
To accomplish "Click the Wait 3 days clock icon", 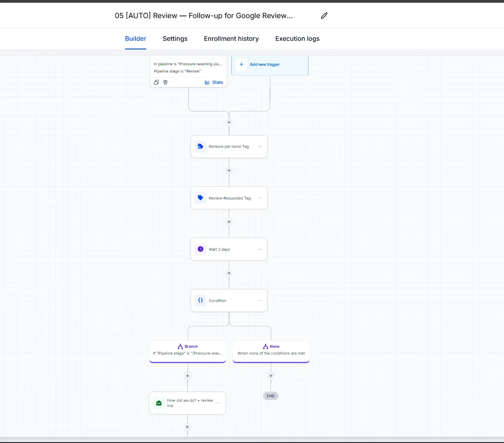I will (x=200, y=249).
